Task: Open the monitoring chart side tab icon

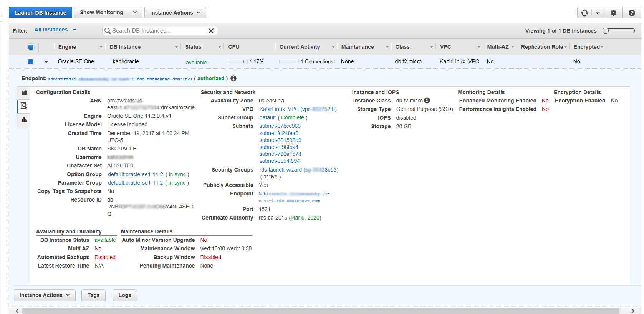Action: click(24, 93)
